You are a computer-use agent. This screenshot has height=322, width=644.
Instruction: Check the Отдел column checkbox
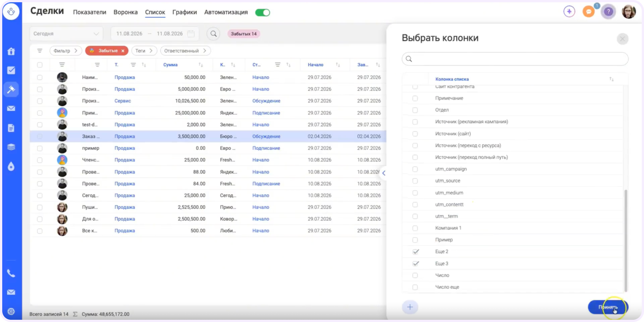coord(415,110)
